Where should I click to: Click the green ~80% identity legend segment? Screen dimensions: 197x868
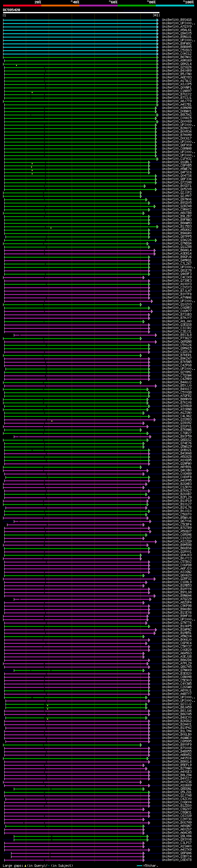click(137, 6)
